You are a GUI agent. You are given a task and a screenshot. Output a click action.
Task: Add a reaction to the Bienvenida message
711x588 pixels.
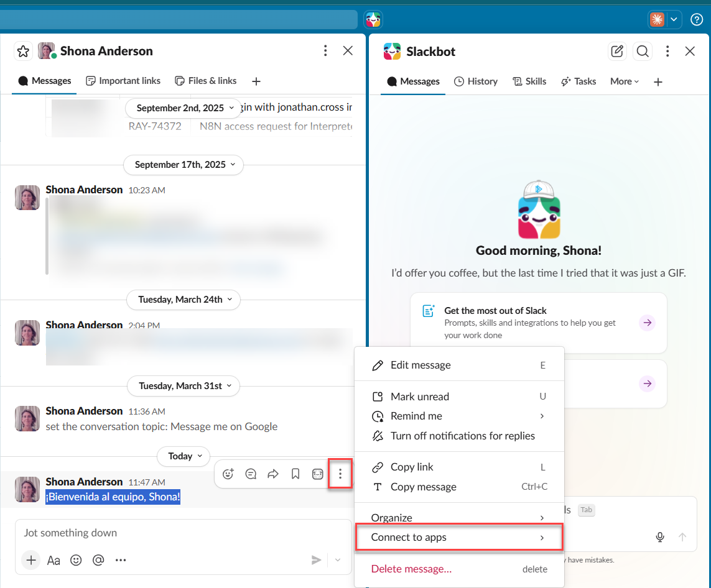tap(228, 474)
